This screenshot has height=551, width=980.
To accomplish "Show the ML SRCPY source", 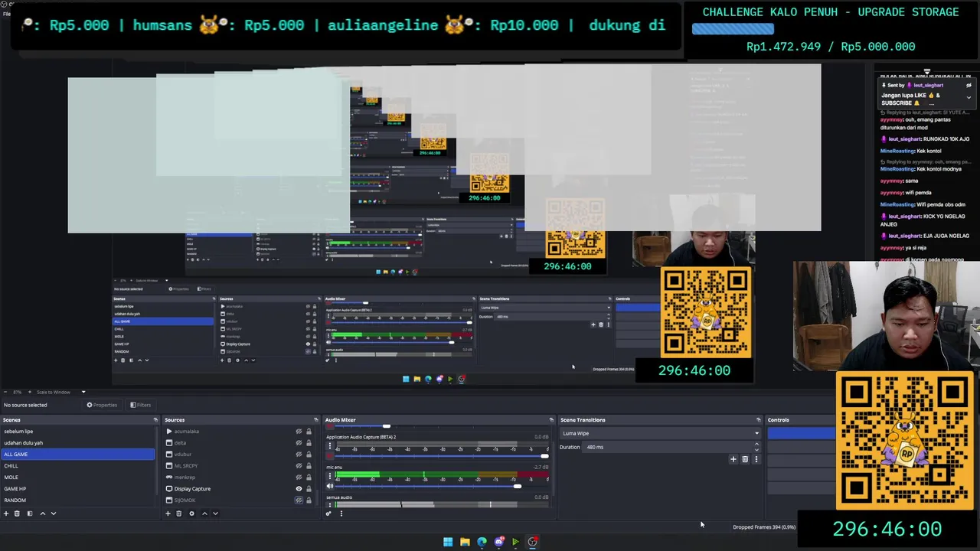I will coord(299,466).
